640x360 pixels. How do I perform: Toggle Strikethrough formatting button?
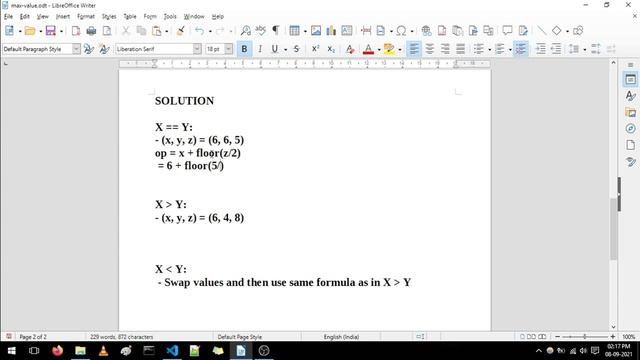[297, 49]
